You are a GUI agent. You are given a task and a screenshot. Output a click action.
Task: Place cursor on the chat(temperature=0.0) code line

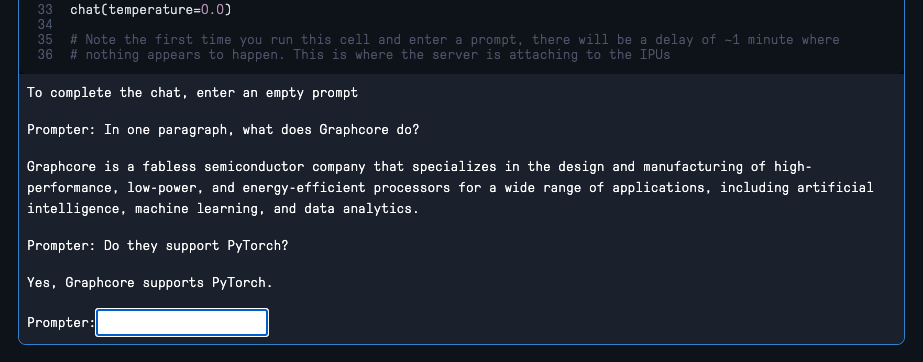coord(151,9)
